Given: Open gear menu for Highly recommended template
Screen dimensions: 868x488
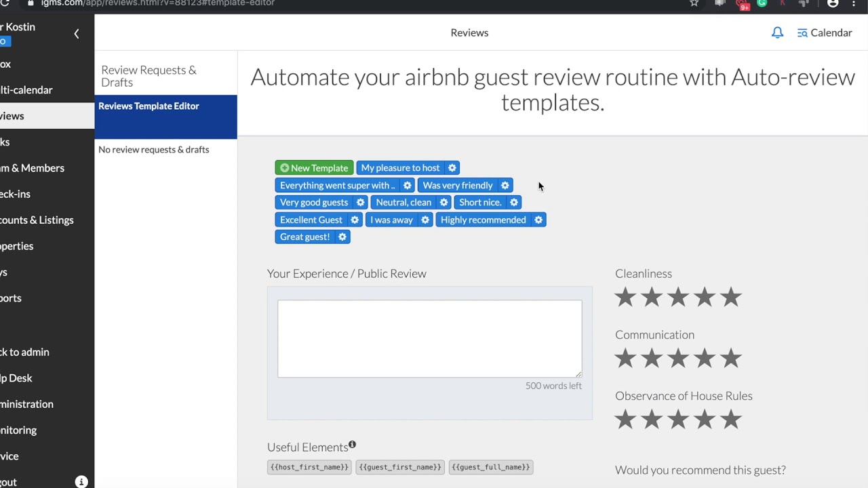Looking at the screenshot, I should click(538, 220).
